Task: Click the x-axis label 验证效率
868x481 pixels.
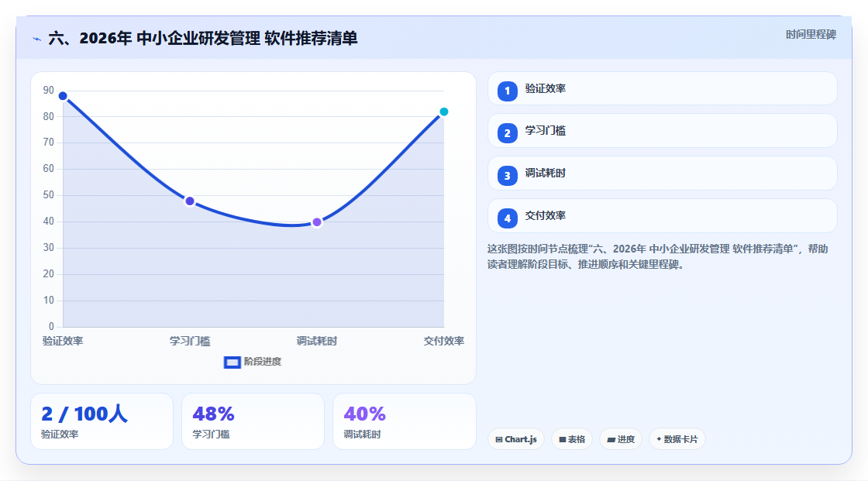Action: pos(63,341)
